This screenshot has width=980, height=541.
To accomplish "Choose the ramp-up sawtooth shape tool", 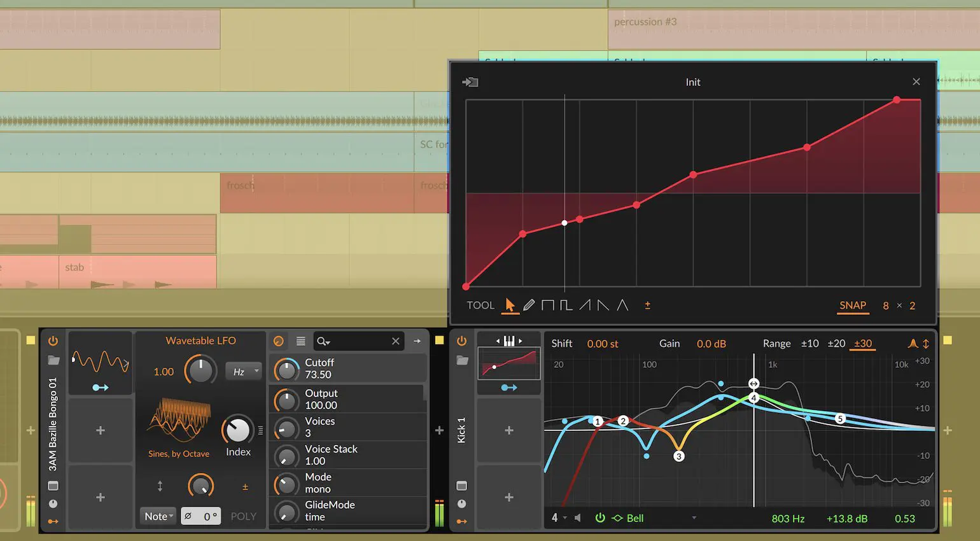I will coord(585,306).
